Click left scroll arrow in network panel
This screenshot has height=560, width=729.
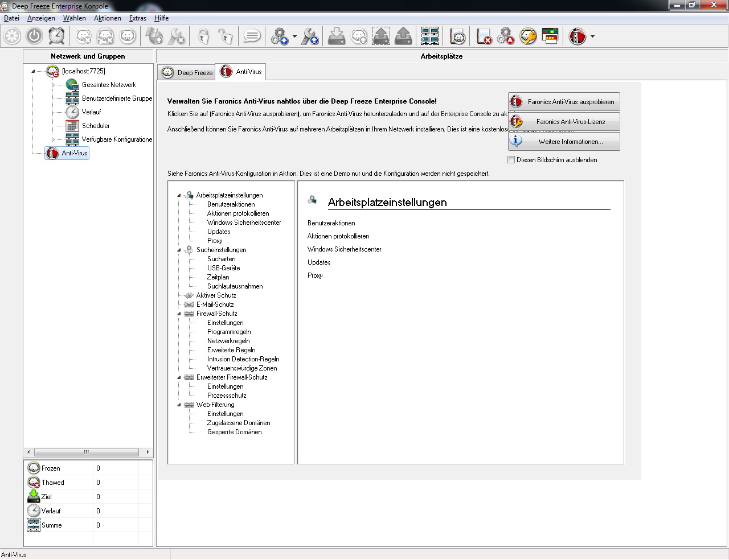click(x=28, y=452)
